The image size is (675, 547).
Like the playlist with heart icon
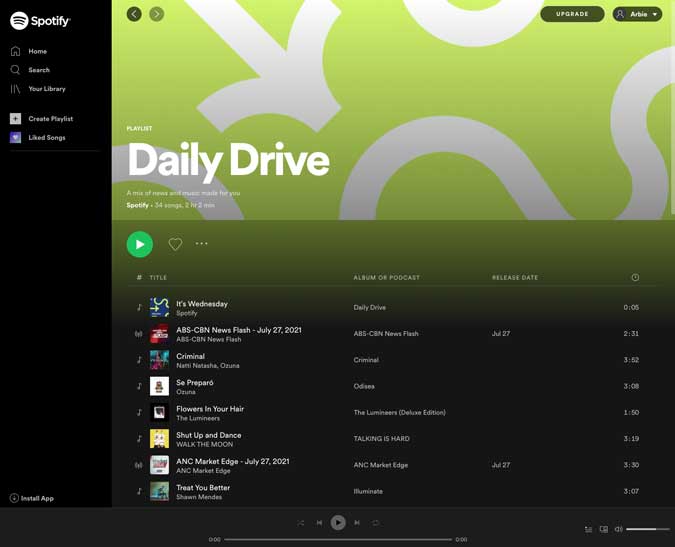pos(175,244)
